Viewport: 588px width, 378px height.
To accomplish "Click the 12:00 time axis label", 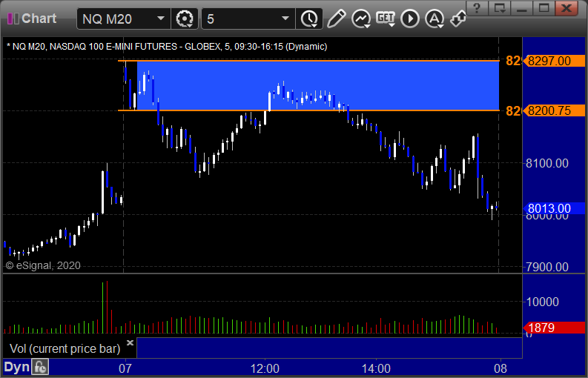I will click(265, 368).
